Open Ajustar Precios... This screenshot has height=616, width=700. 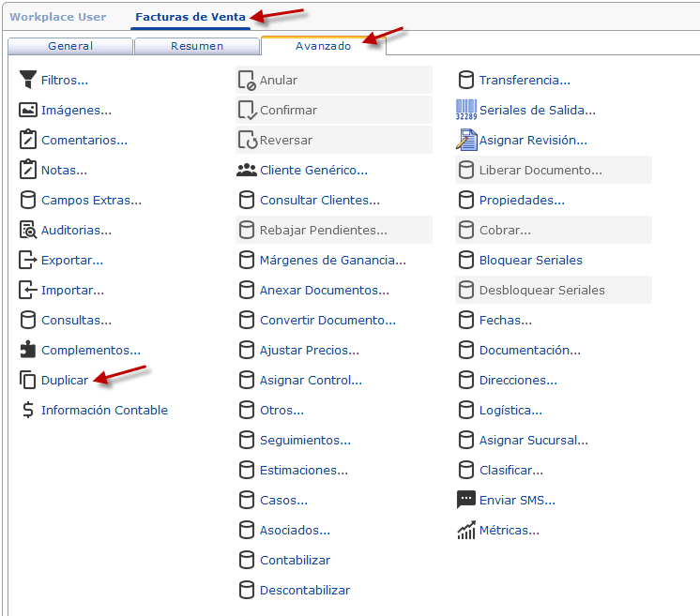[310, 350]
